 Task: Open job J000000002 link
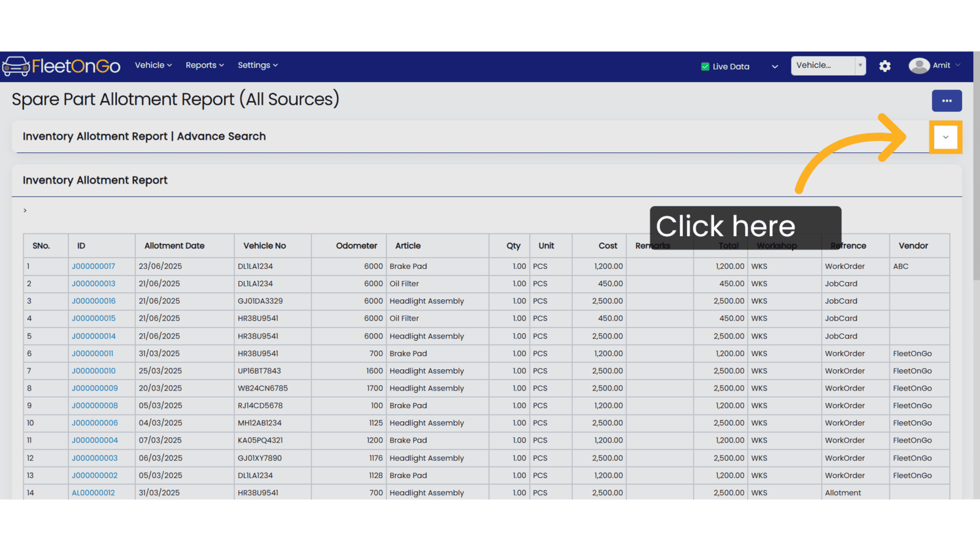coord(94,476)
